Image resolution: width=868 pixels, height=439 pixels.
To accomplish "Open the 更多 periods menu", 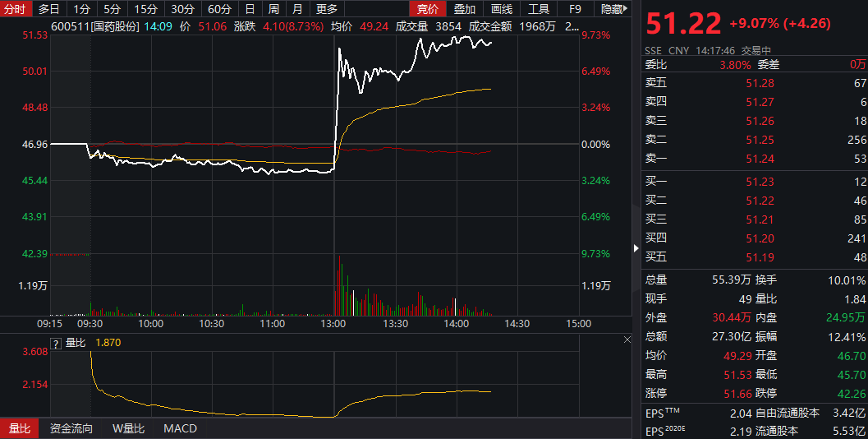I will click(327, 9).
